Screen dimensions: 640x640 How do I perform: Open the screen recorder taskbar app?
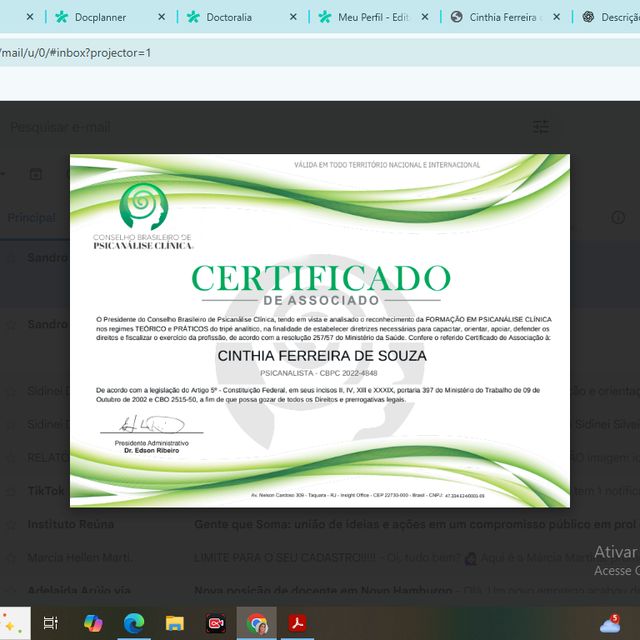[x=216, y=623]
